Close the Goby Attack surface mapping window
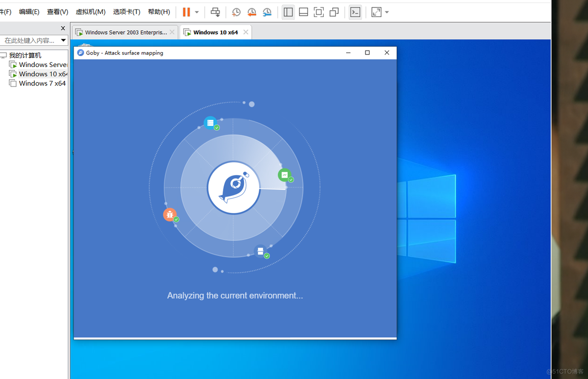 tap(387, 53)
